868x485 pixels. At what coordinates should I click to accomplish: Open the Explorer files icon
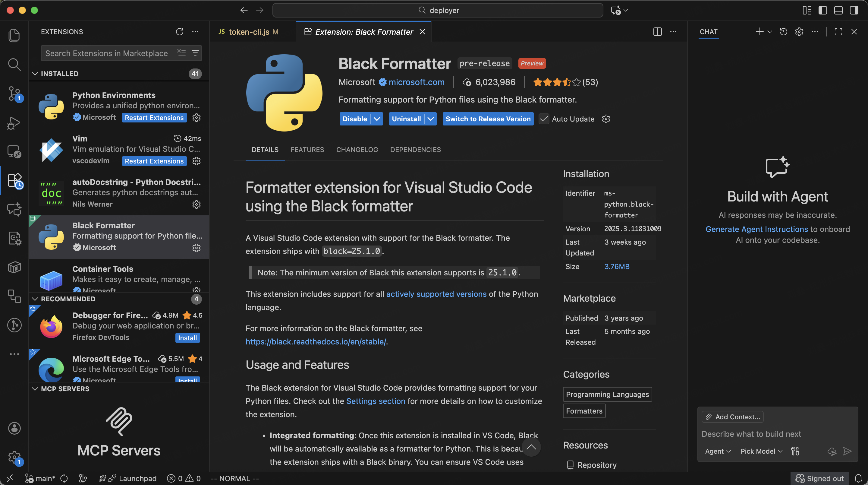pyautogui.click(x=14, y=35)
